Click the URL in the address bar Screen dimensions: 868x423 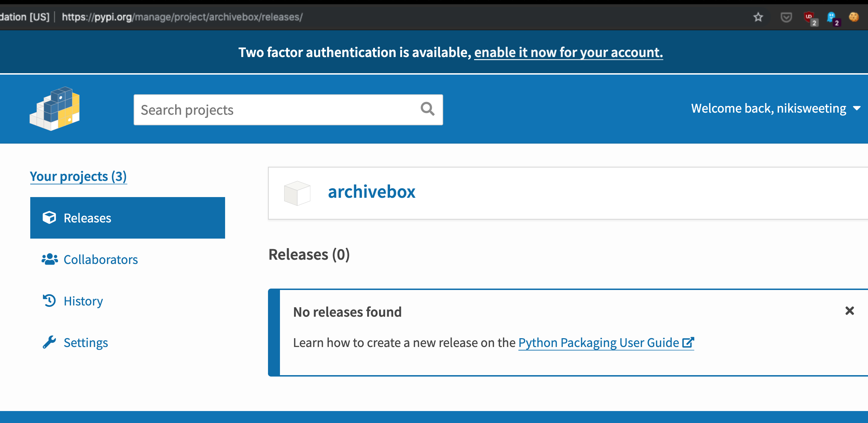click(182, 17)
